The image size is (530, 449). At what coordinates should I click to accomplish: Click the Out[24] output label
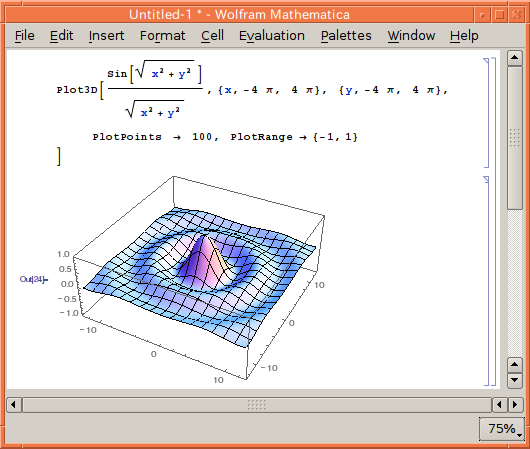(34, 279)
